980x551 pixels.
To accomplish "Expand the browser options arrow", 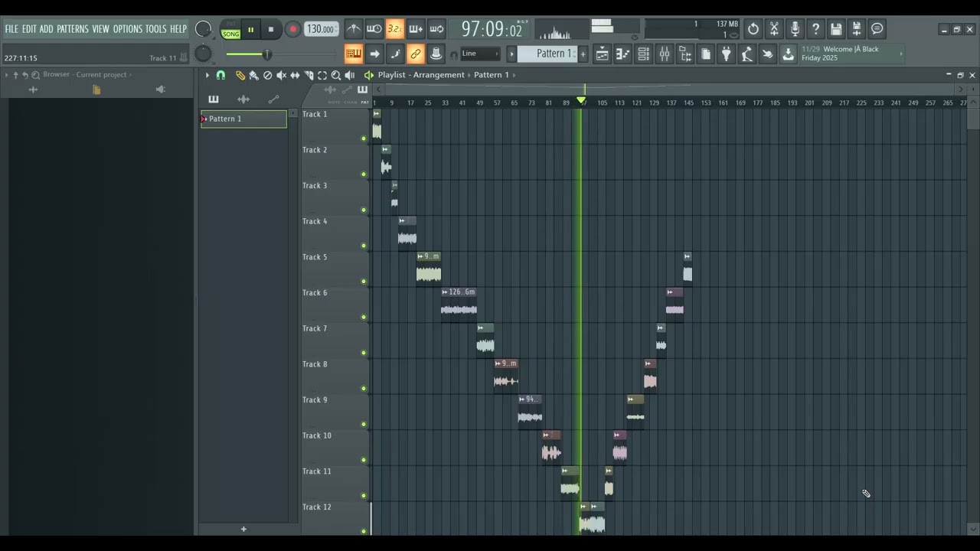I will [x=5, y=75].
